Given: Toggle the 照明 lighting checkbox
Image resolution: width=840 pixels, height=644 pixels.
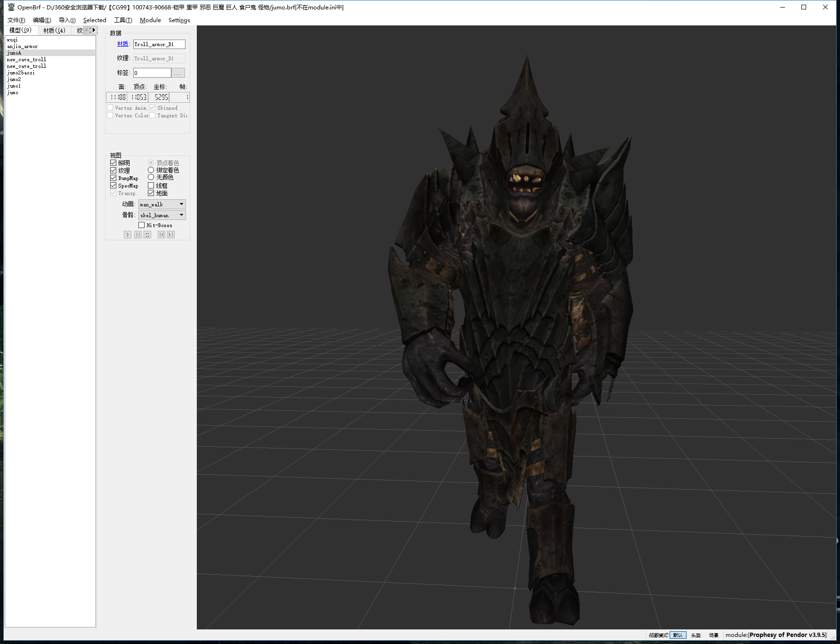Looking at the screenshot, I should point(113,163).
